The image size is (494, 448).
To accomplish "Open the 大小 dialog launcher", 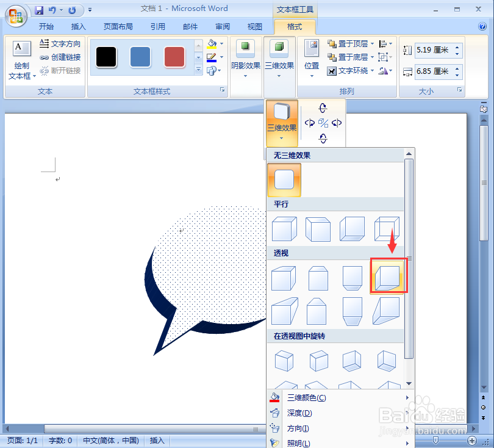I will [459, 90].
